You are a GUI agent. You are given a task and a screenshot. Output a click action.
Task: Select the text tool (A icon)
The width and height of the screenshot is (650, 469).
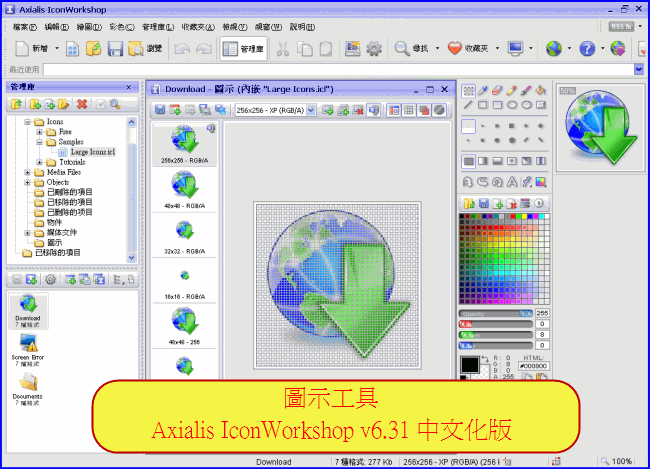[511, 181]
